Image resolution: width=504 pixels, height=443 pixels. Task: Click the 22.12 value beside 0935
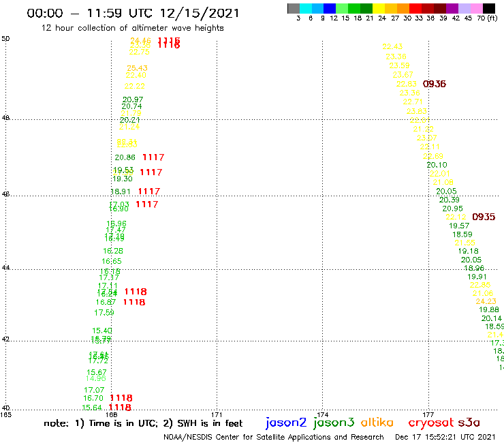click(456, 217)
